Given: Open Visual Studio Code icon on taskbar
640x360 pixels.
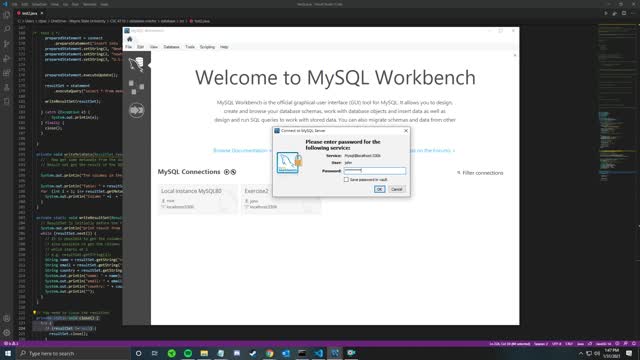Looking at the screenshot, I should 318,353.
